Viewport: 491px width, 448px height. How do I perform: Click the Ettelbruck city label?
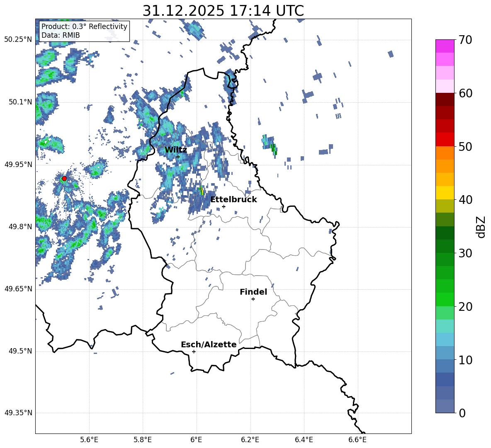[233, 200]
